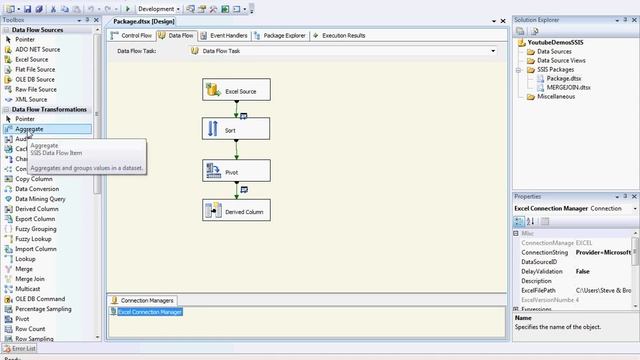Collapse the Misc properties category
Screen dimensions: 640x360
pos(516,233)
